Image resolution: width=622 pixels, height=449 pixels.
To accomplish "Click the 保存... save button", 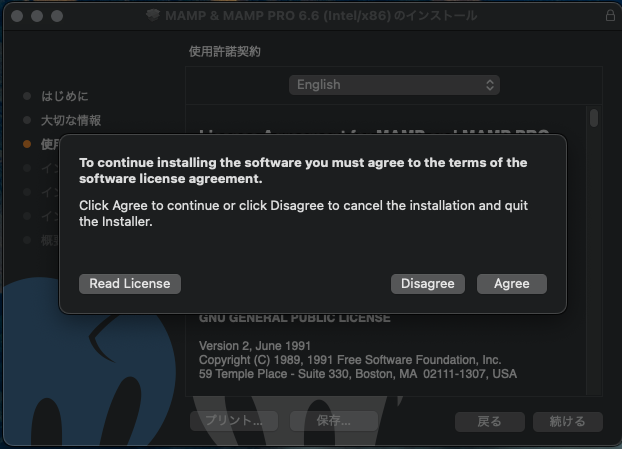I will [x=334, y=421].
